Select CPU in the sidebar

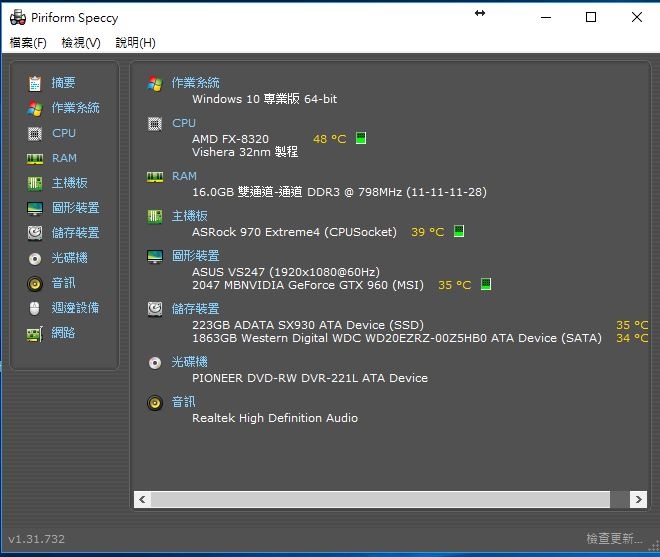[64, 133]
